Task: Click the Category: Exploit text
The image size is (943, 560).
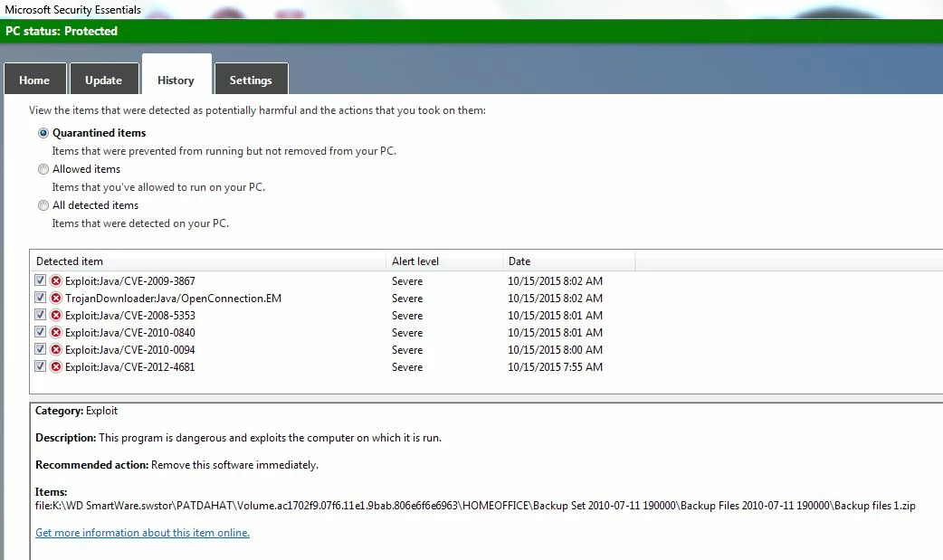Action: click(76, 411)
